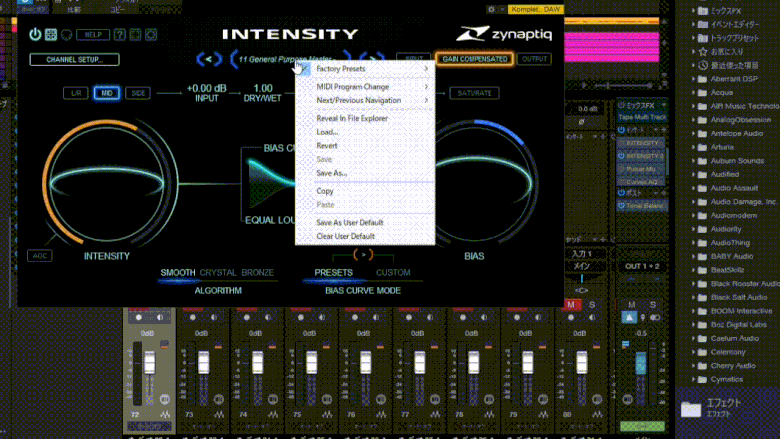
Task: Expand the Arturia folder
Action: click(x=693, y=147)
